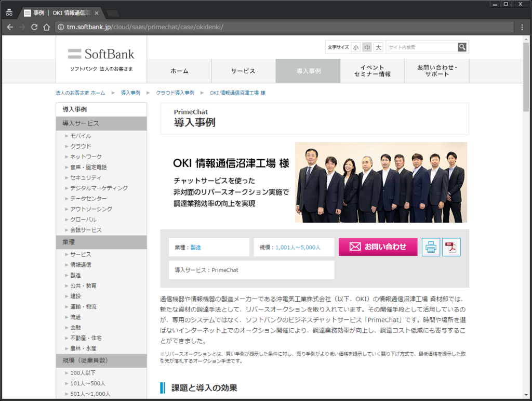532x401 pixels.
Task: Select 101人〜500人 in the sidebar
Action: [88, 383]
